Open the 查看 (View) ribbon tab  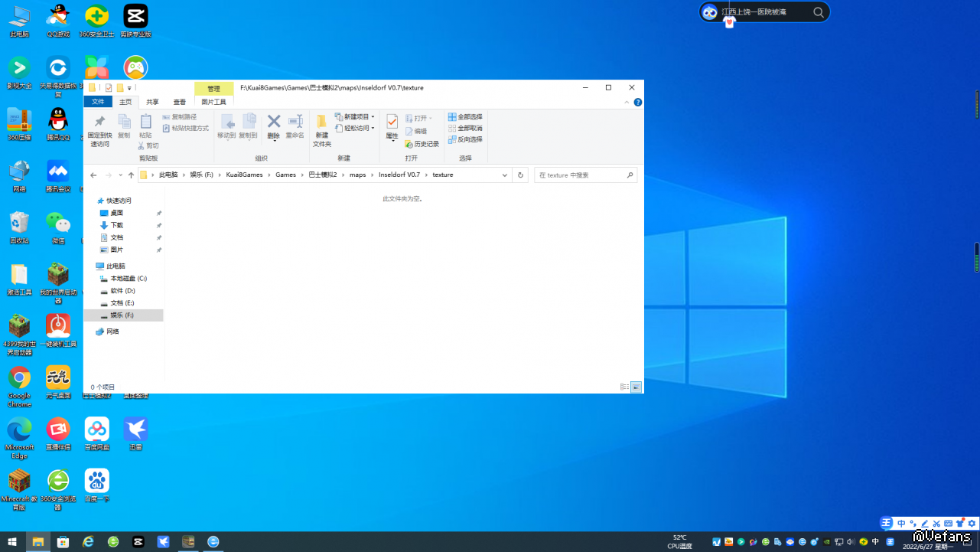coord(179,102)
